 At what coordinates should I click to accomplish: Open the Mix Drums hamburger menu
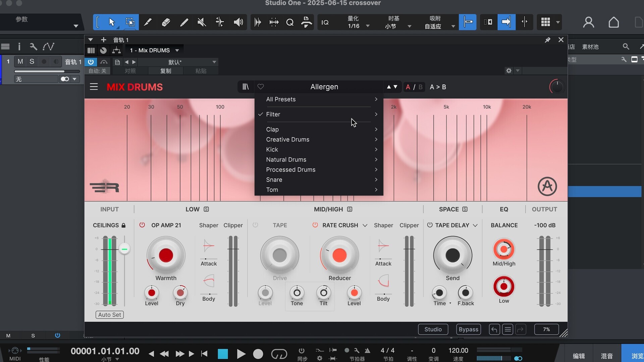coord(94,87)
